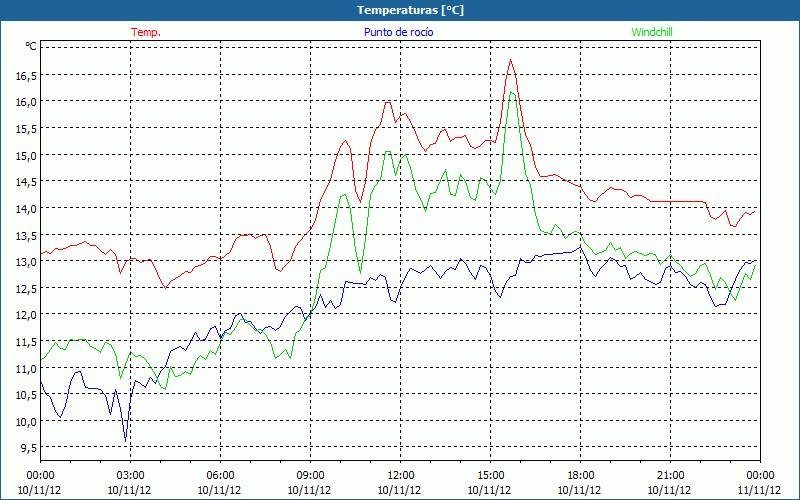800x500 pixels.
Task: Click the 15,0 y-axis value
Action: coord(26,156)
